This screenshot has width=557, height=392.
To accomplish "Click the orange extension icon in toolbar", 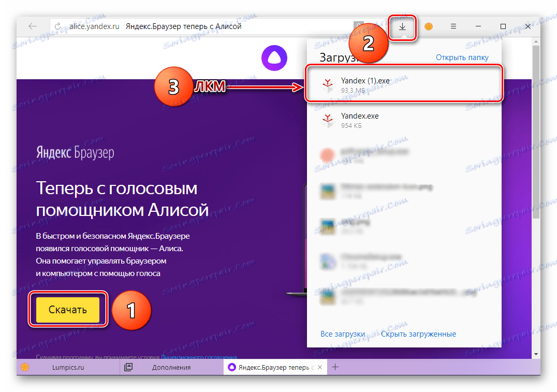I will [x=429, y=26].
